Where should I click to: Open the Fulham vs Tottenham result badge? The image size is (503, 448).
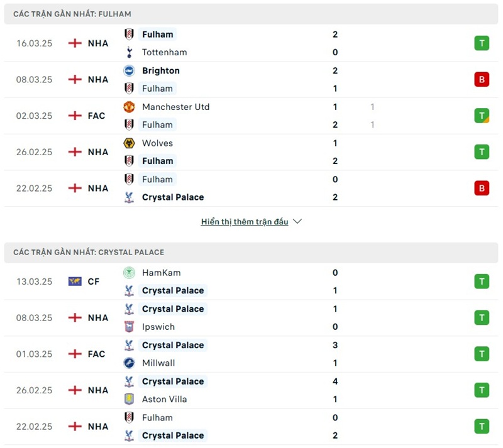[x=482, y=43]
